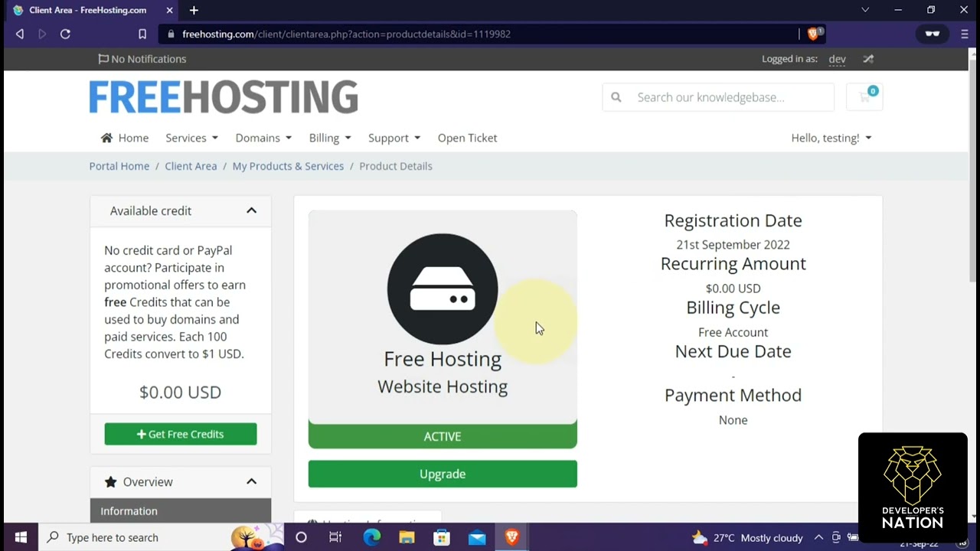Click the FreeHosting logo
Image resolution: width=980 pixels, height=551 pixels.
coord(224,97)
